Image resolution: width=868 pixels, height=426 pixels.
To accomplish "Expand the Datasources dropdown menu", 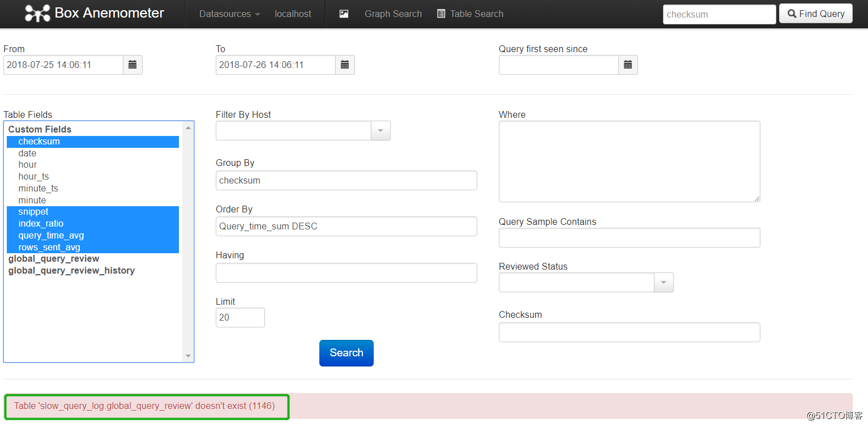I will point(229,14).
